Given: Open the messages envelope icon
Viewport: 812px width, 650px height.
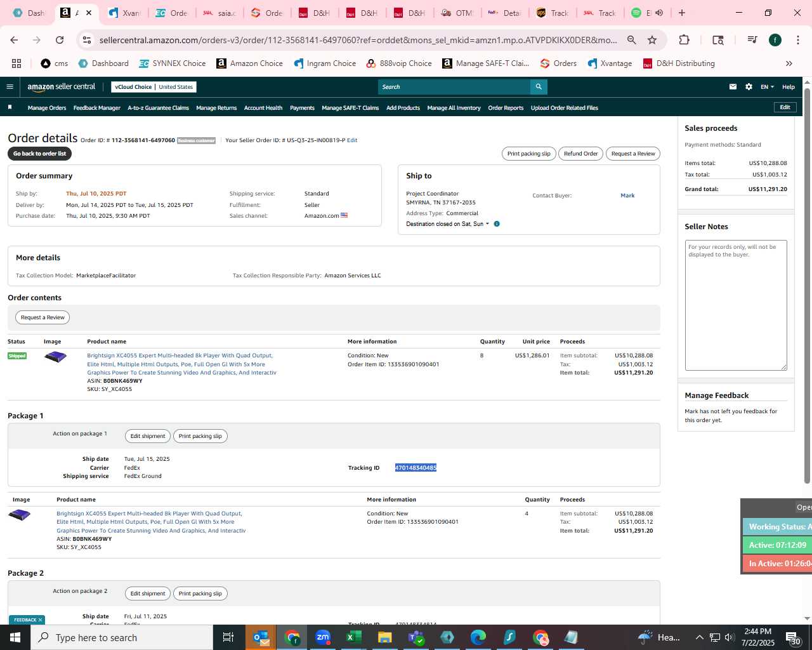Looking at the screenshot, I should (x=733, y=87).
